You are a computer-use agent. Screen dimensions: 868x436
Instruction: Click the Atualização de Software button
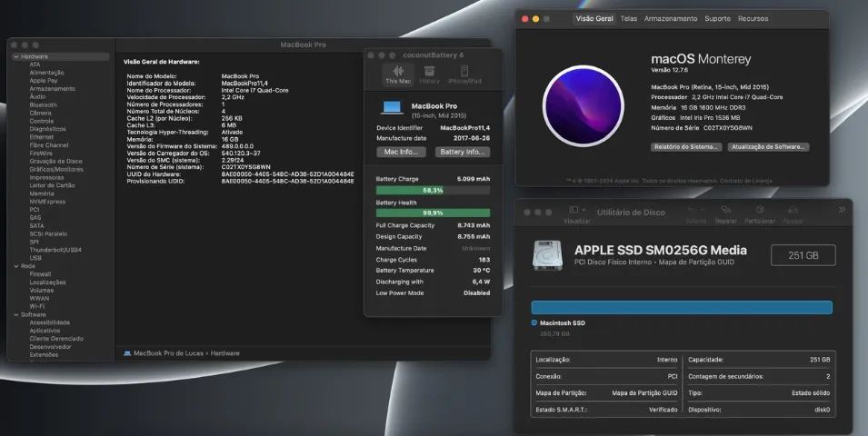[x=768, y=147]
